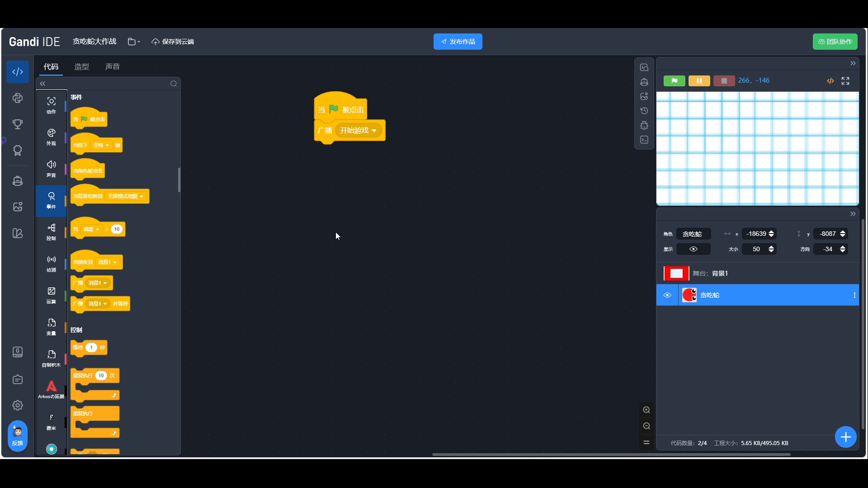Viewport: 868px width, 488px height.
Task: Stop the project with red button
Action: pos(724,81)
